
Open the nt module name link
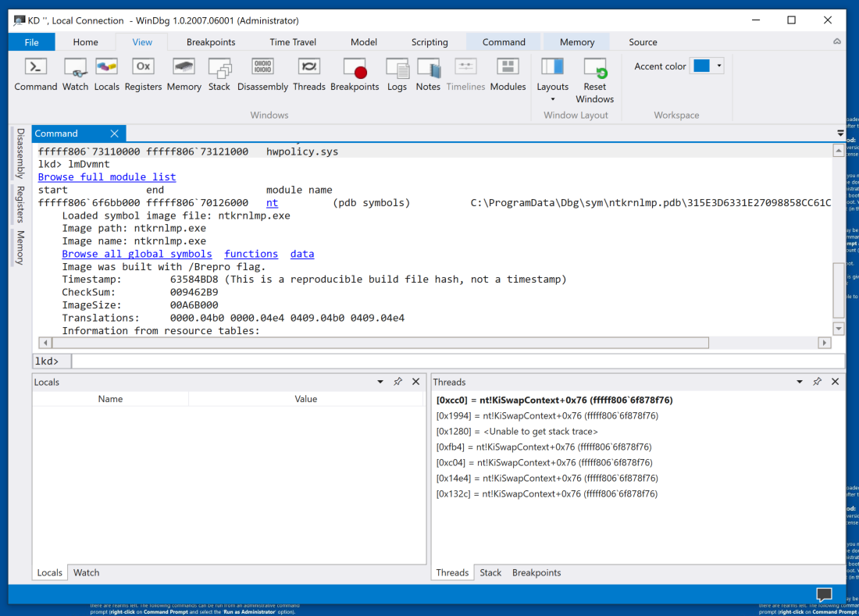coord(272,202)
